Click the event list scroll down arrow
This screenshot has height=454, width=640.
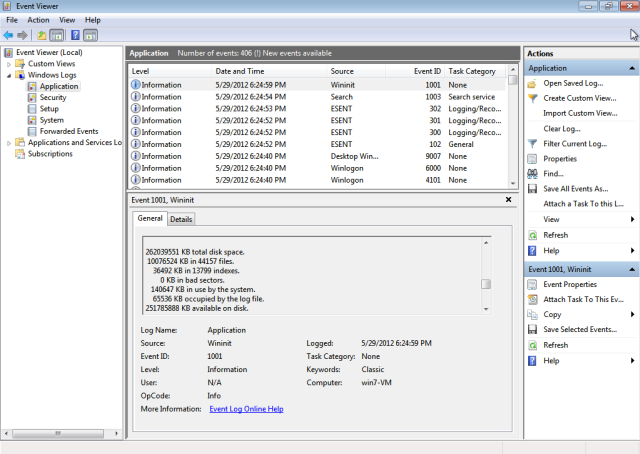coord(513,184)
